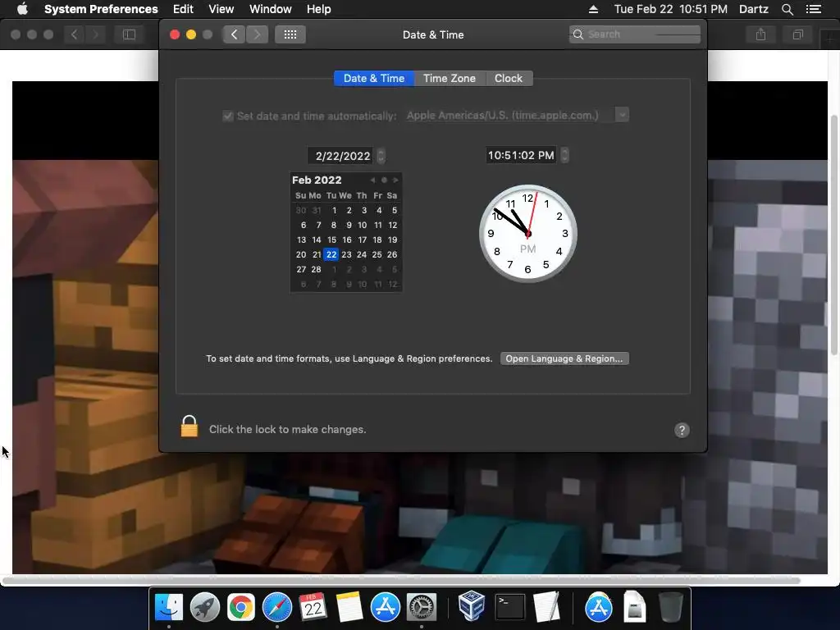
Task: Click Open Language & Region button
Action: [x=564, y=358]
